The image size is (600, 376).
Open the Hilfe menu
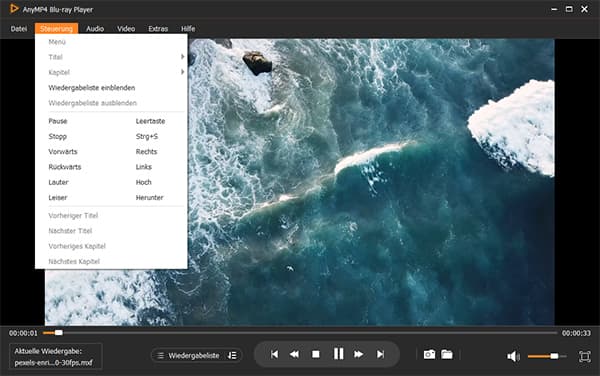tap(188, 29)
